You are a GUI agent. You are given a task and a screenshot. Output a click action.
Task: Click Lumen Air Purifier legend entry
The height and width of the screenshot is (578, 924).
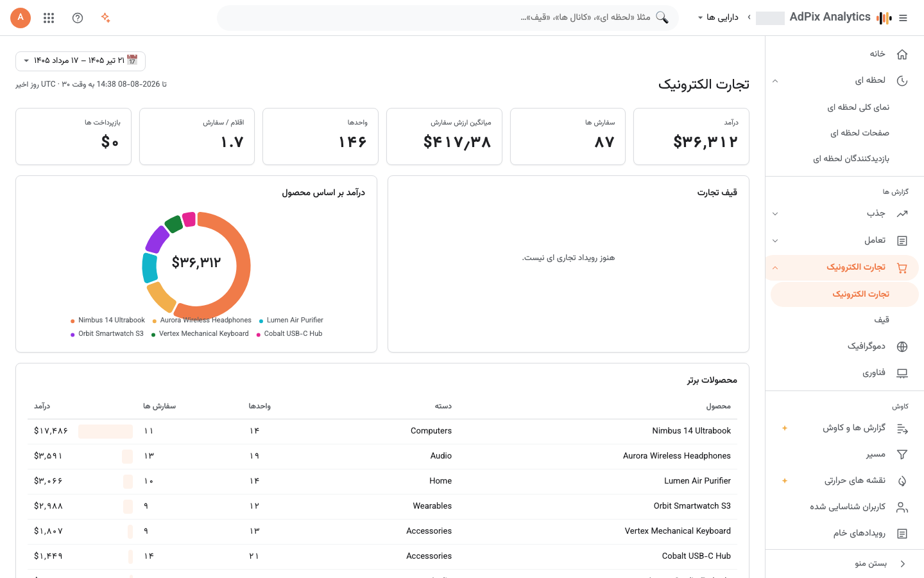pos(291,320)
